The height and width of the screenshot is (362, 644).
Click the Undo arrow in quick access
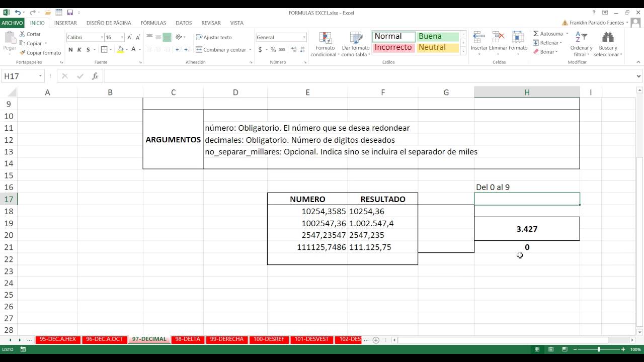coord(18,13)
